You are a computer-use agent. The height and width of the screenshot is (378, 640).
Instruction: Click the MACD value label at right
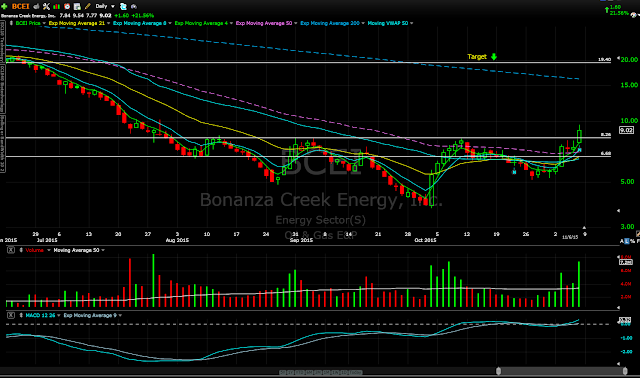point(625,320)
